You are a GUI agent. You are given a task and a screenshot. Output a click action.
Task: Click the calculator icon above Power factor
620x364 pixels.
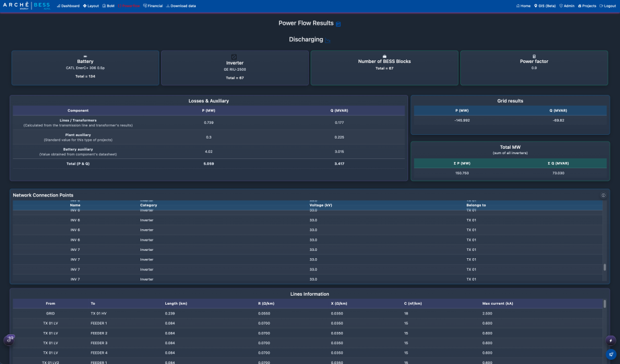pos(534,56)
